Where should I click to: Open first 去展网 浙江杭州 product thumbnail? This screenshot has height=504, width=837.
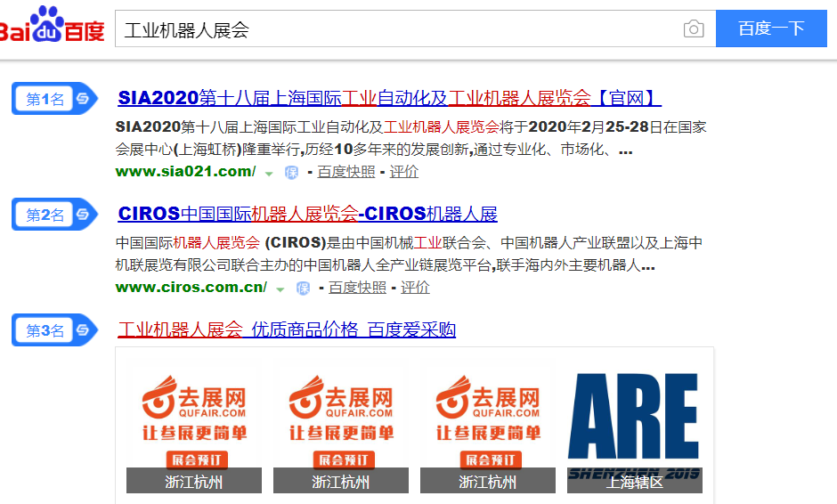click(x=194, y=426)
